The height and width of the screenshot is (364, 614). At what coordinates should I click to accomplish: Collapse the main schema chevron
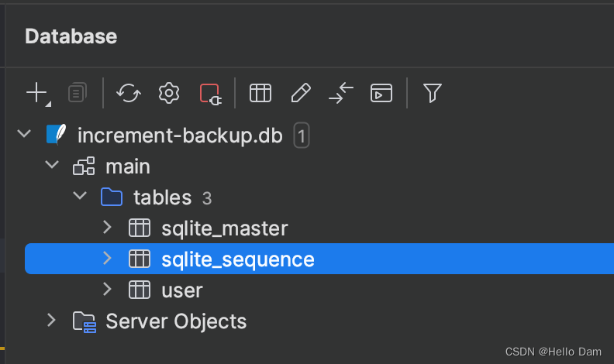(x=52, y=165)
